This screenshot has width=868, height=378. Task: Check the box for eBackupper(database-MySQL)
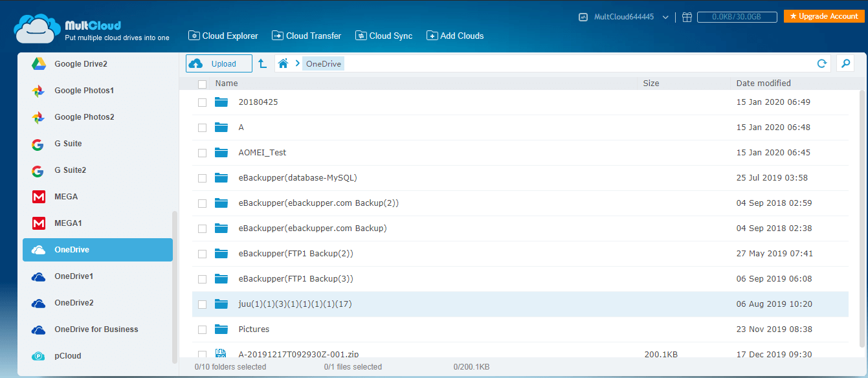(x=202, y=178)
